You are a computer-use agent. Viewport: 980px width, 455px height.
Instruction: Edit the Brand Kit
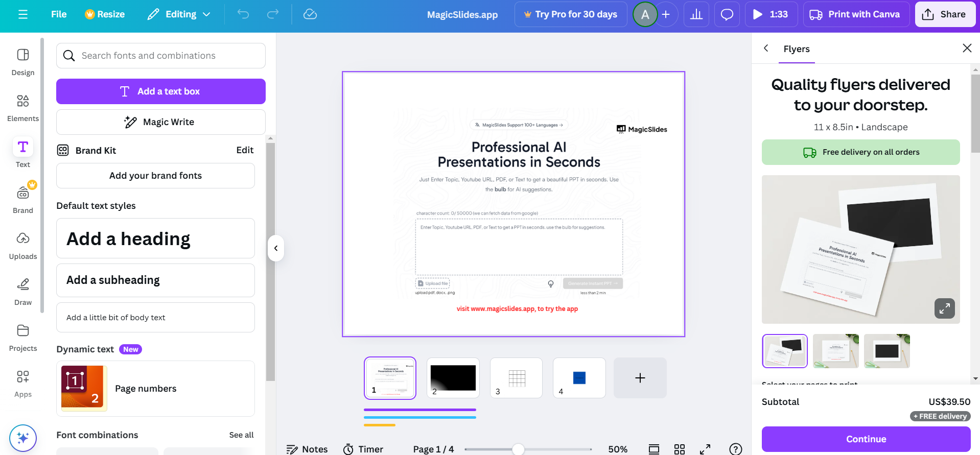(245, 150)
